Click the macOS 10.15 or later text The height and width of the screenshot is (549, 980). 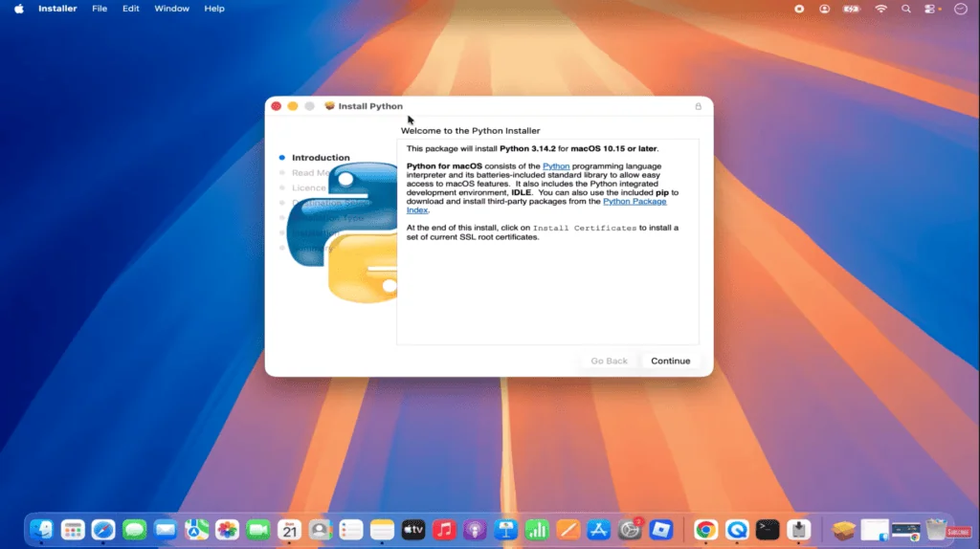(613, 148)
